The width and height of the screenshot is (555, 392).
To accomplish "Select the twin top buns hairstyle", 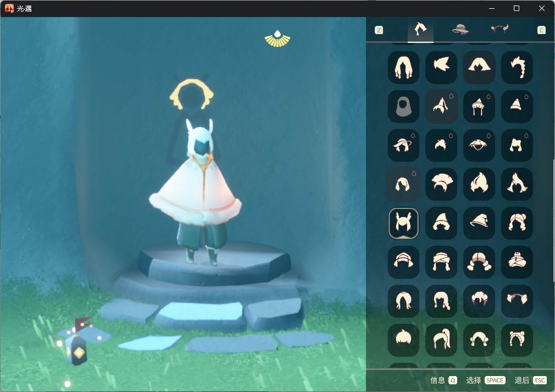I will click(517, 340).
